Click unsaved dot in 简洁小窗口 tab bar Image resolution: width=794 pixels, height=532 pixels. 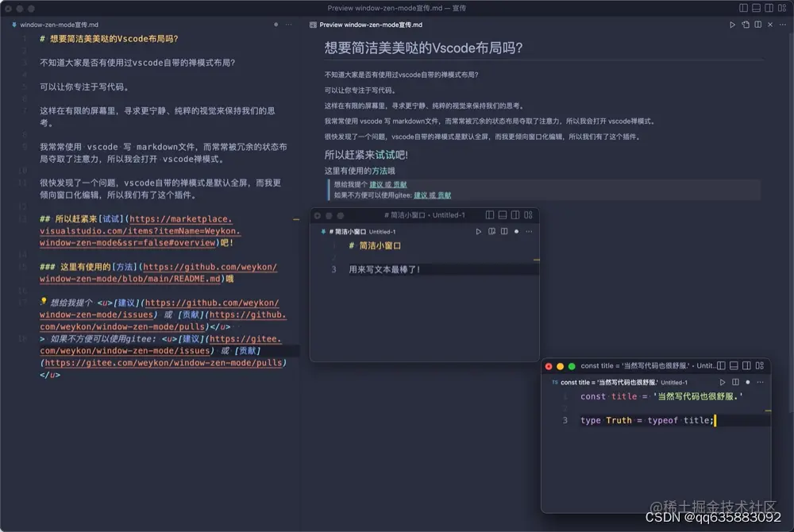pyautogui.click(x=517, y=231)
